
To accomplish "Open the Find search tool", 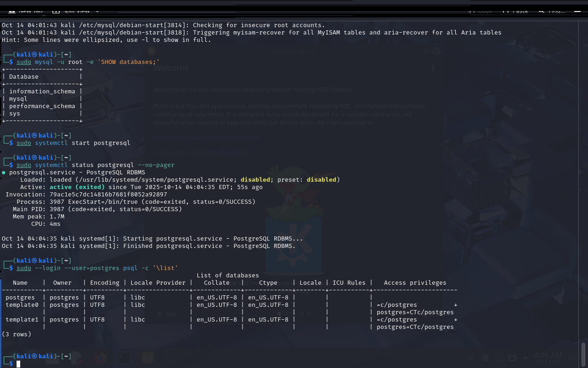I will (x=552, y=10).
